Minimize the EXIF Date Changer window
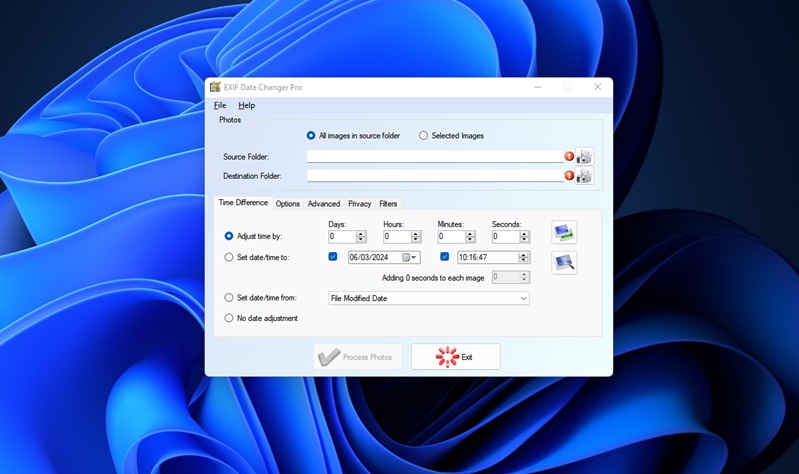799x474 pixels. pyautogui.click(x=538, y=87)
